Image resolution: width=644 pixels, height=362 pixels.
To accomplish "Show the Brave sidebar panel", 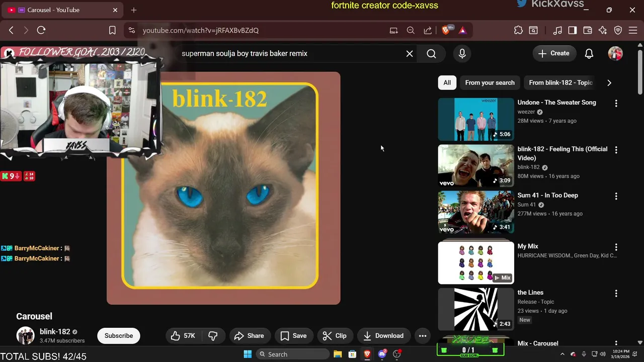I will 573,30.
